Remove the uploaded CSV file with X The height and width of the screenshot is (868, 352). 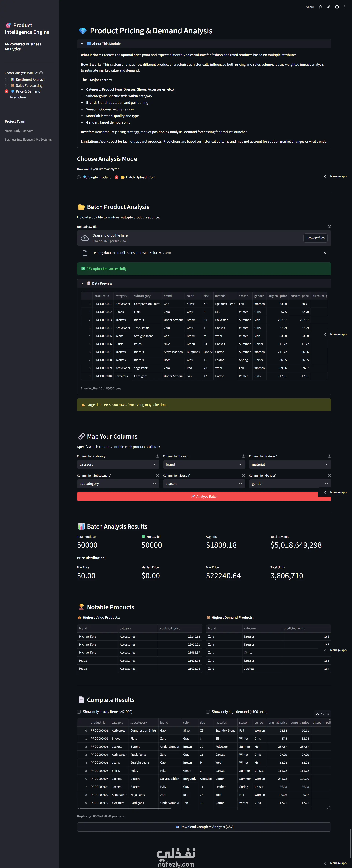[x=325, y=253]
